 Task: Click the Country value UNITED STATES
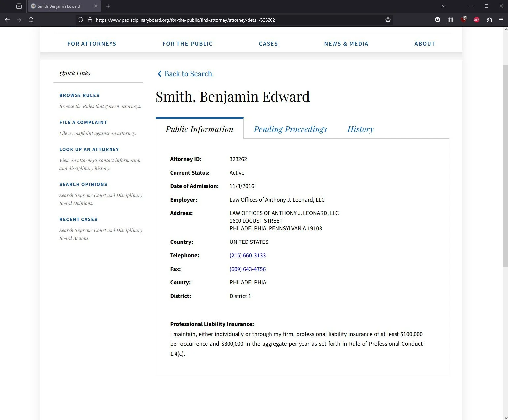[249, 242]
